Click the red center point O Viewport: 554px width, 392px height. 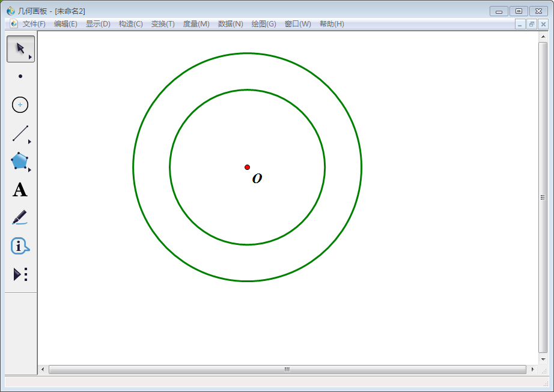(x=247, y=167)
